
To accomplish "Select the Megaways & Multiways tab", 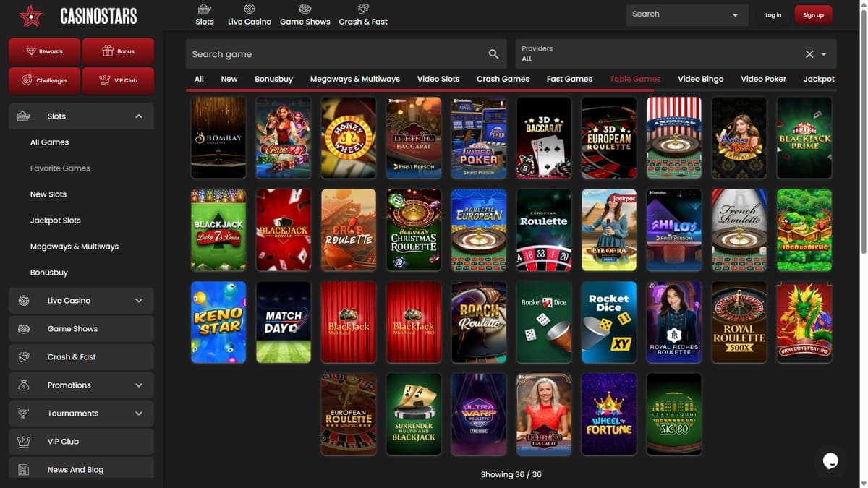I will point(355,79).
